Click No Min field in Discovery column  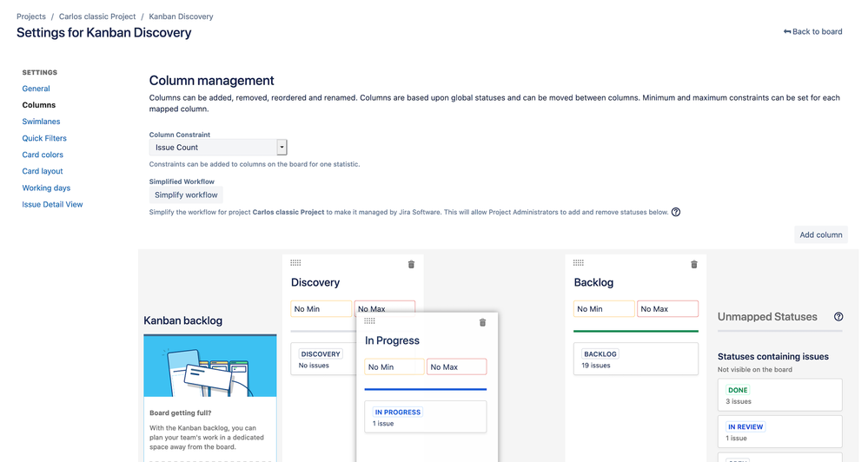(x=321, y=309)
